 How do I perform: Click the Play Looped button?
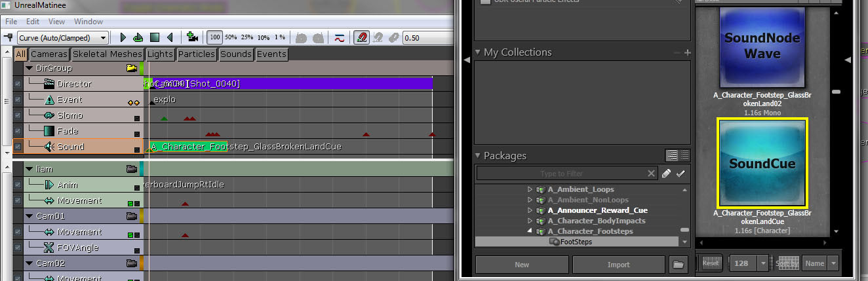pyautogui.click(x=138, y=38)
